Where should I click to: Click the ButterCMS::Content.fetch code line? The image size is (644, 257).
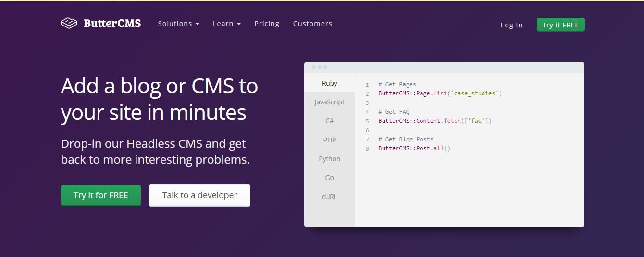click(435, 121)
